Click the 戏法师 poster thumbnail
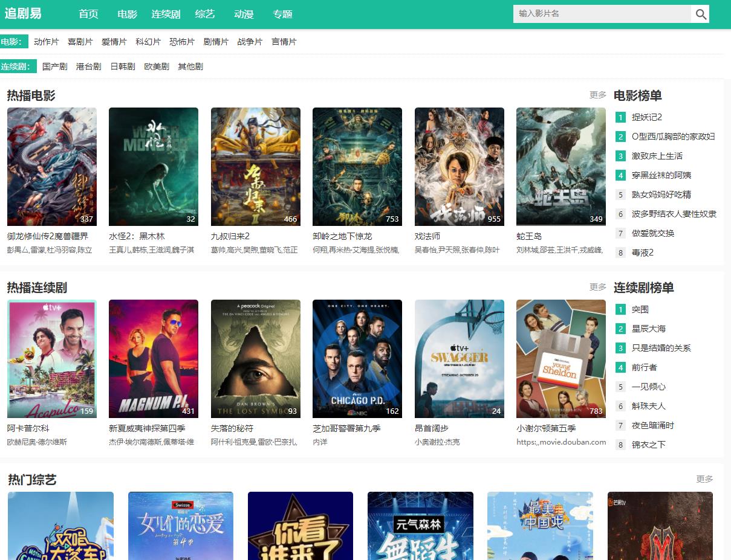This screenshot has width=731, height=560. click(459, 166)
